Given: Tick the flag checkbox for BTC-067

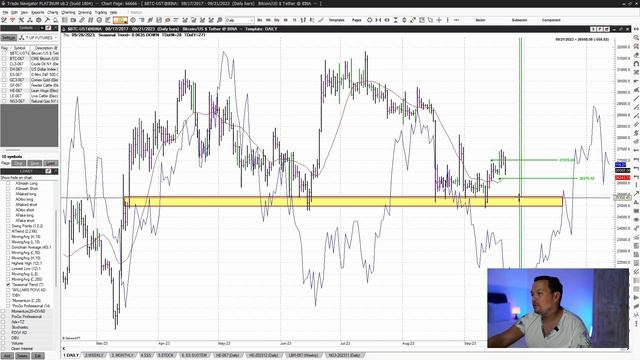Looking at the screenshot, I should (4, 58).
